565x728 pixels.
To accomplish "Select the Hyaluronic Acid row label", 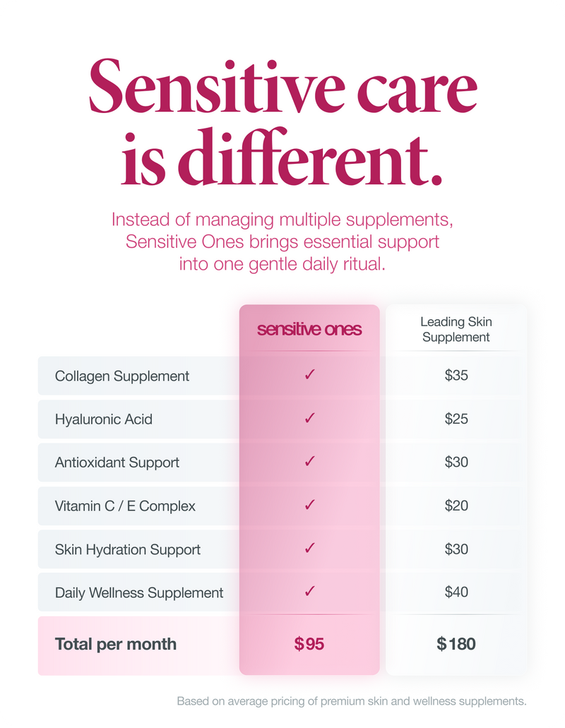I will coord(104,419).
